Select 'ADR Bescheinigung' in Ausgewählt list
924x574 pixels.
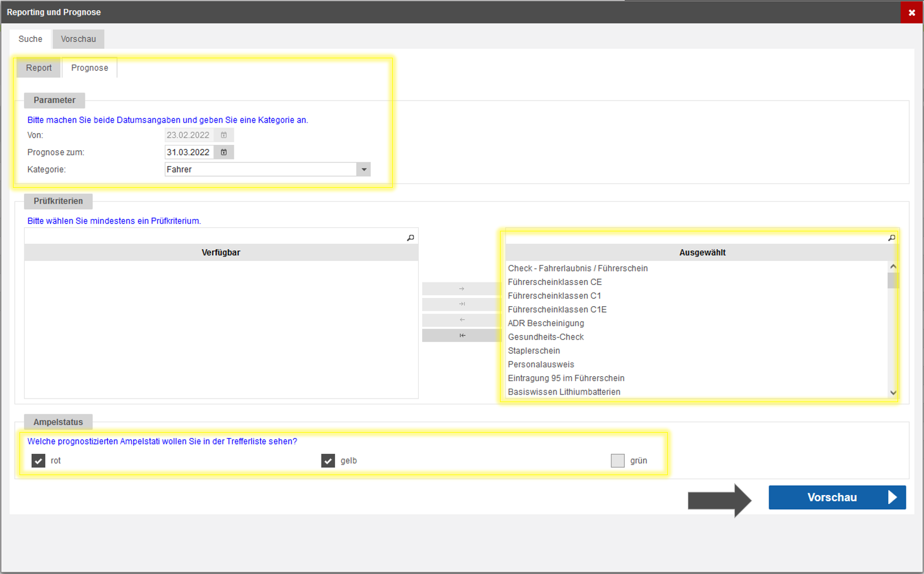[x=546, y=323]
